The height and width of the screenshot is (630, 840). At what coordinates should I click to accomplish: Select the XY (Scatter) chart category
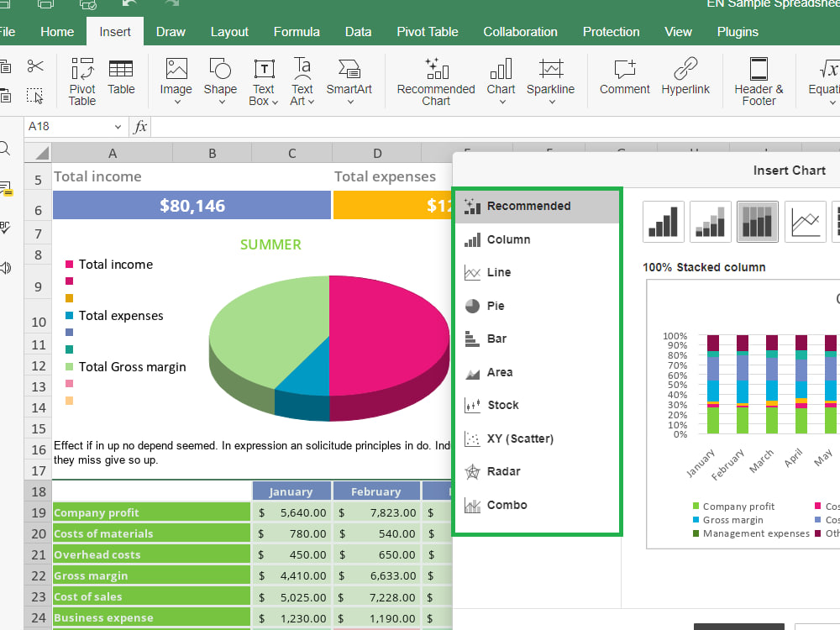point(537,438)
